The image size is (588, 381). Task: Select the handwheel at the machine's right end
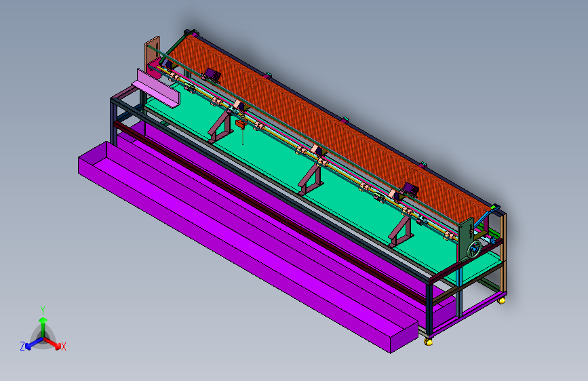474,249
